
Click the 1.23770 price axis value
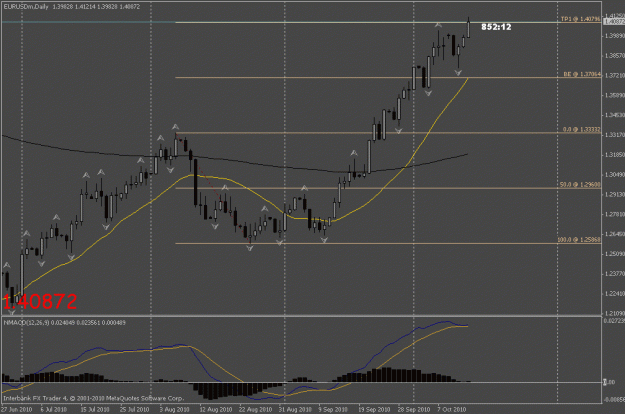615,274
